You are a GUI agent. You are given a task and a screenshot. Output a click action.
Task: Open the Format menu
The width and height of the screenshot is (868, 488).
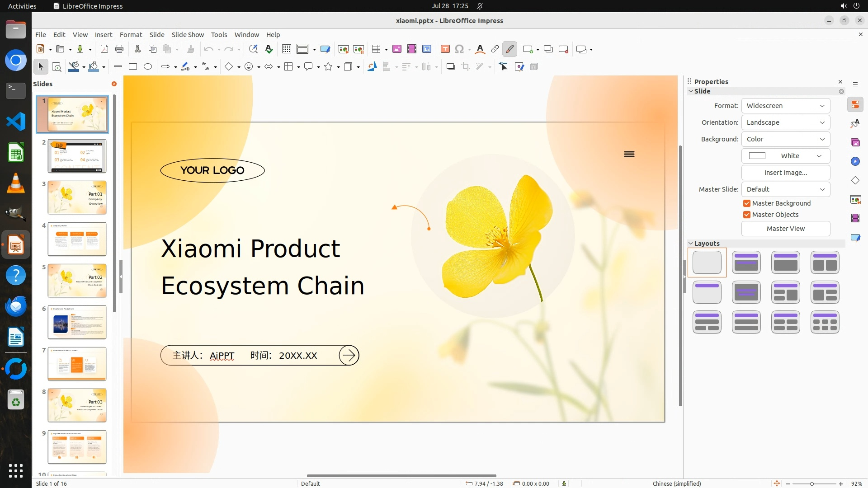point(131,35)
